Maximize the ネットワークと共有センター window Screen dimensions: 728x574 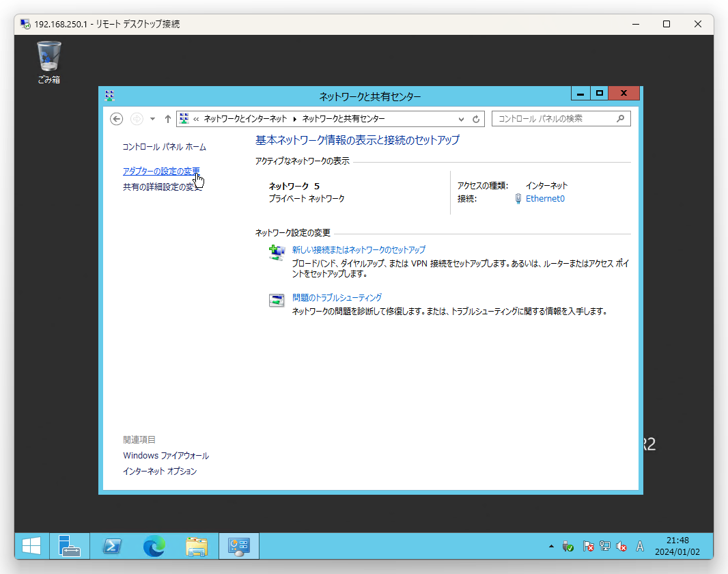[x=600, y=94]
